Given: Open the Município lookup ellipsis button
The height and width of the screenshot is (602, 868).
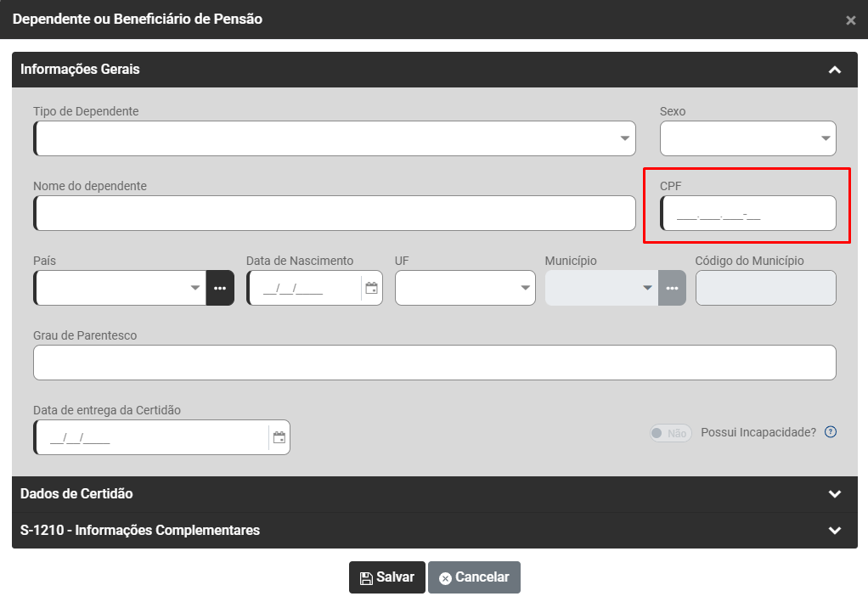Looking at the screenshot, I should 672,288.
